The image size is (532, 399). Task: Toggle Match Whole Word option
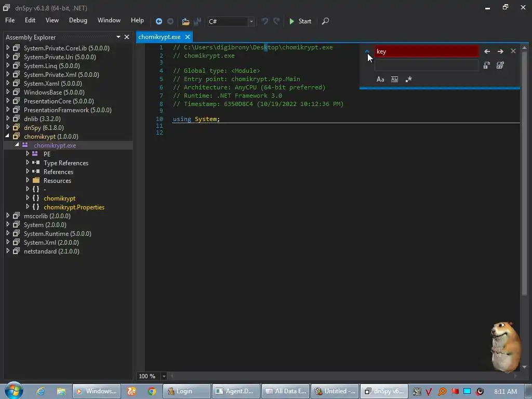(395, 79)
